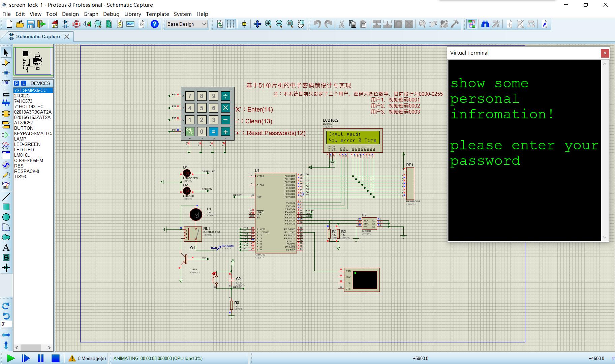
Task: Toggle the Wire Autorouter button
Action: 472,24
